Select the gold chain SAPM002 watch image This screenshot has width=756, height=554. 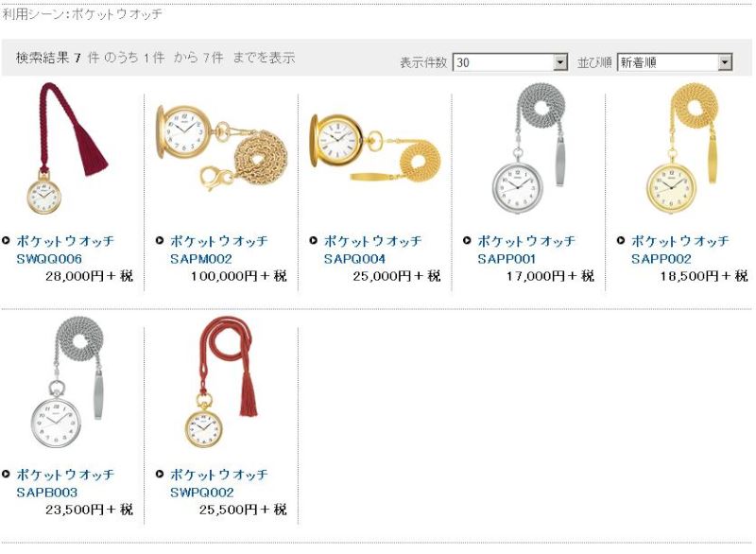click(222, 147)
